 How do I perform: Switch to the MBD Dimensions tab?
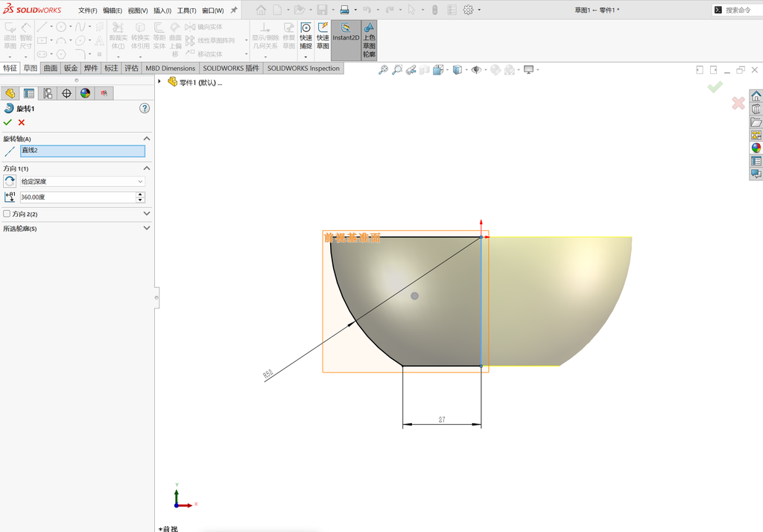171,68
